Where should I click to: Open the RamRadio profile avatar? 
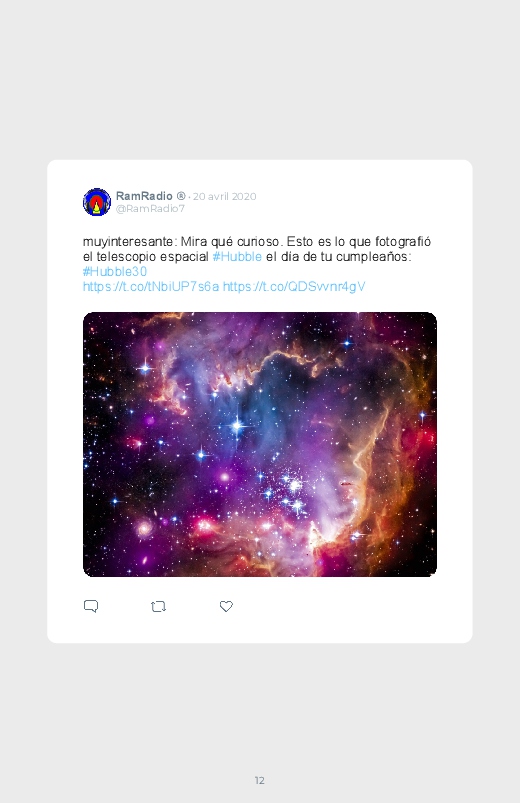pyautogui.click(x=97, y=202)
